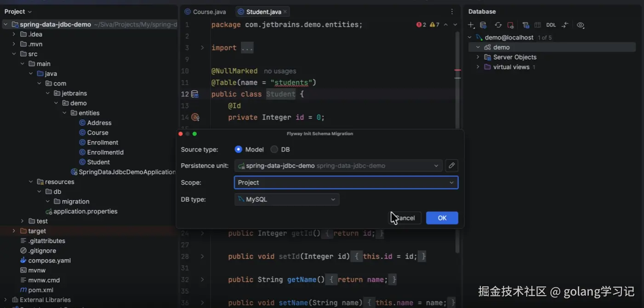
Task: Expand the External Libraries node
Action: [6, 300]
